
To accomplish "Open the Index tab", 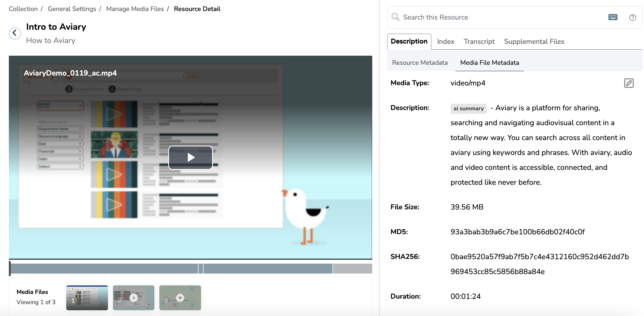I will click(445, 42).
